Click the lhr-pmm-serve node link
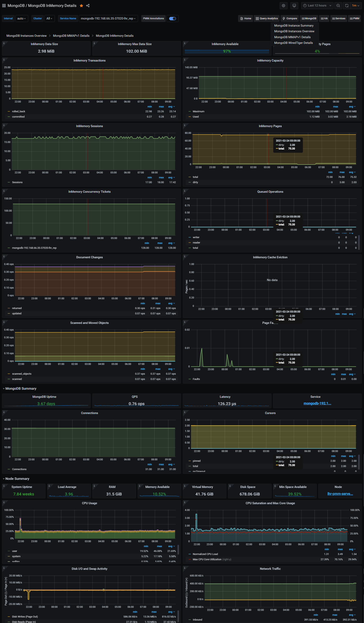 pos(340,494)
